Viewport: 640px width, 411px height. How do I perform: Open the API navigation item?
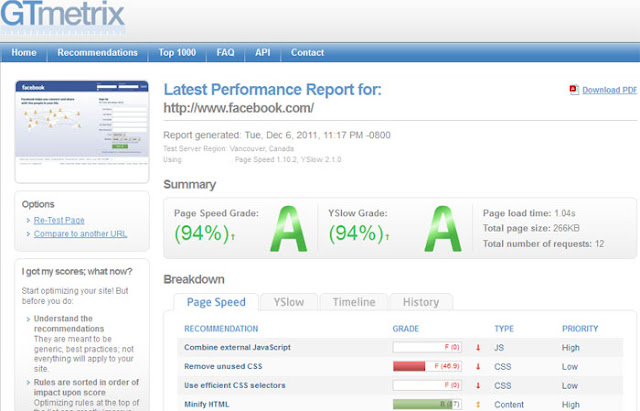click(x=262, y=53)
